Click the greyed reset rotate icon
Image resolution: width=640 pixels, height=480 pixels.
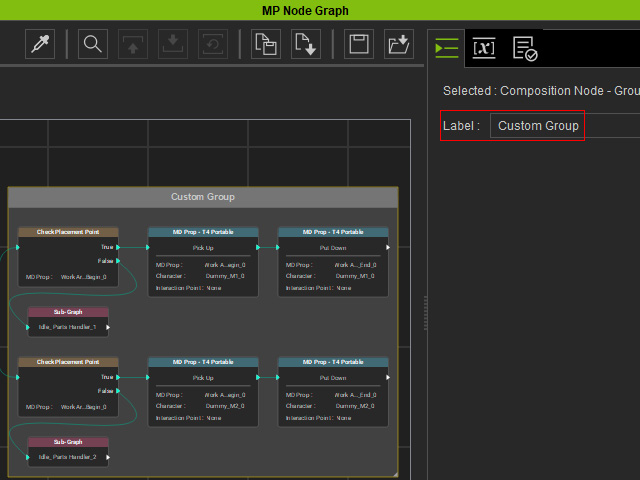(x=213, y=44)
